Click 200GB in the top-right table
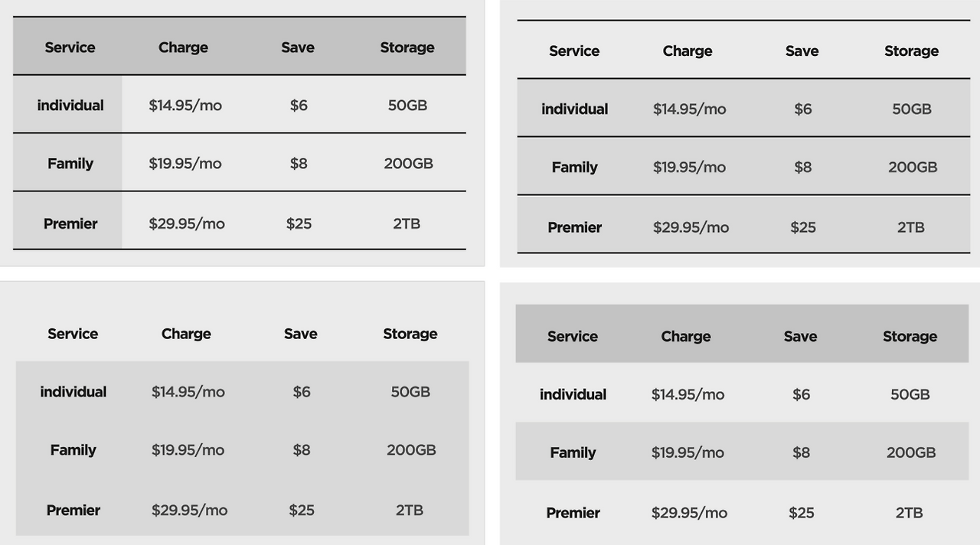 point(912,168)
